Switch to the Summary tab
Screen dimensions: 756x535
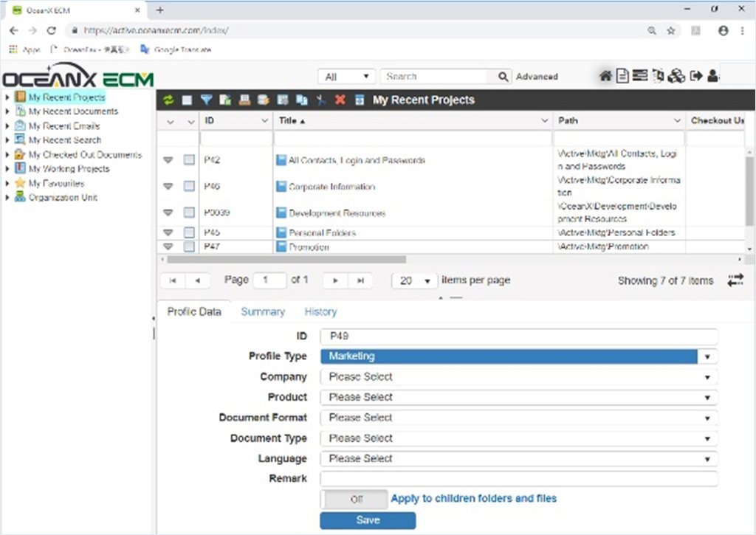point(263,312)
